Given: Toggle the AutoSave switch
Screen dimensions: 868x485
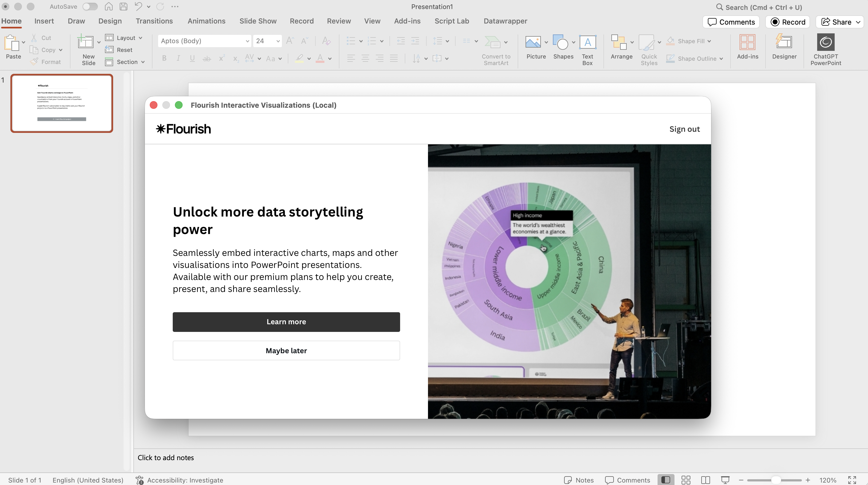Looking at the screenshot, I should [90, 6].
